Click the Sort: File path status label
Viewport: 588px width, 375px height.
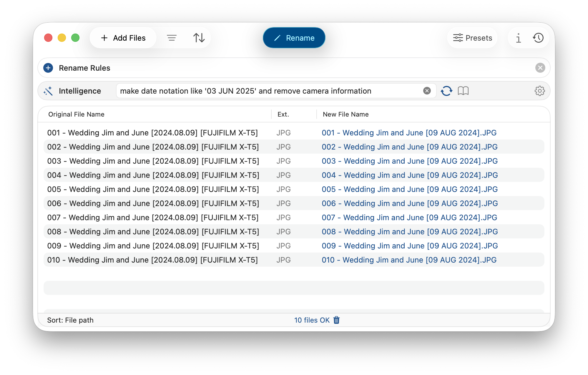pos(70,320)
